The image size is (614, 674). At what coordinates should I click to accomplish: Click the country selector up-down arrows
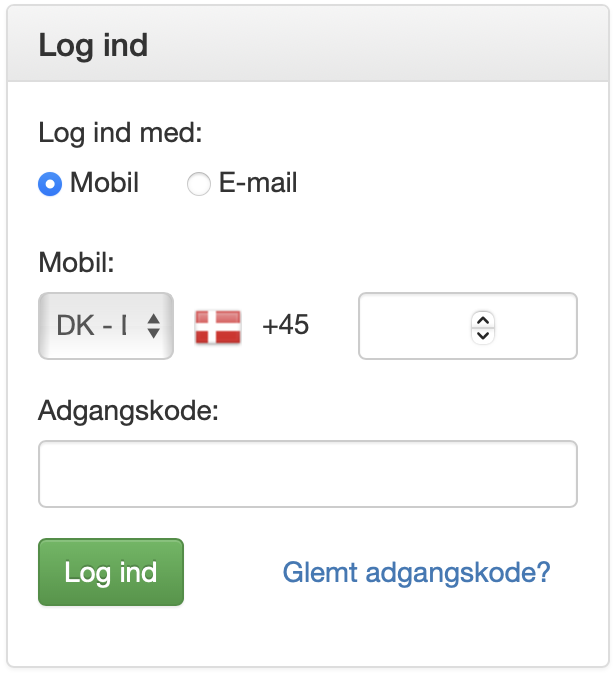(x=153, y=326)
